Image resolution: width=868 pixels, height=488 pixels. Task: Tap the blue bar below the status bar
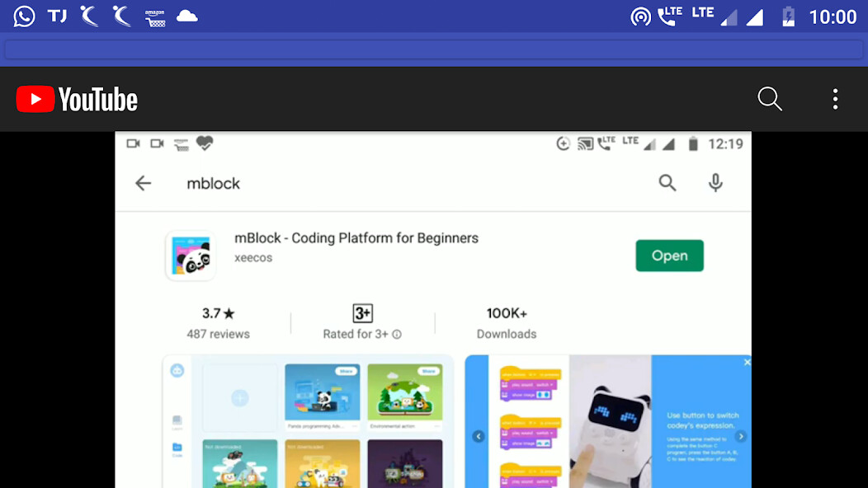434,49
